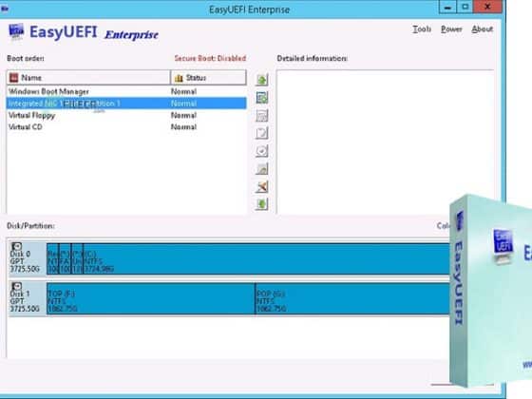Select the second FAT partition on Disk 0

66,258
